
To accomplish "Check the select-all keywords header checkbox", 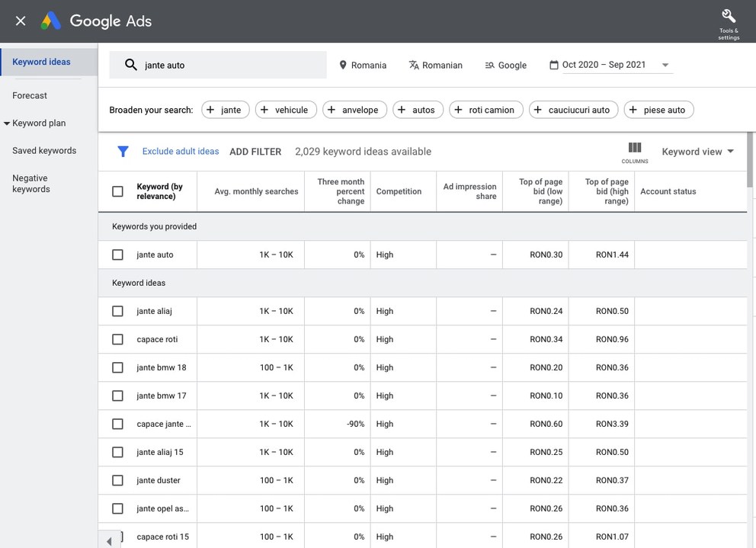I will (117, 191).
